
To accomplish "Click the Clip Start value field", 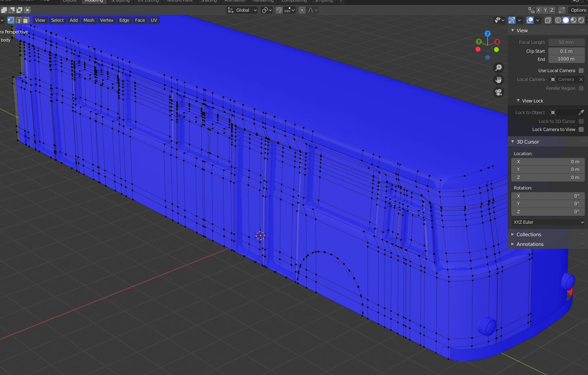I will [566, 51].
